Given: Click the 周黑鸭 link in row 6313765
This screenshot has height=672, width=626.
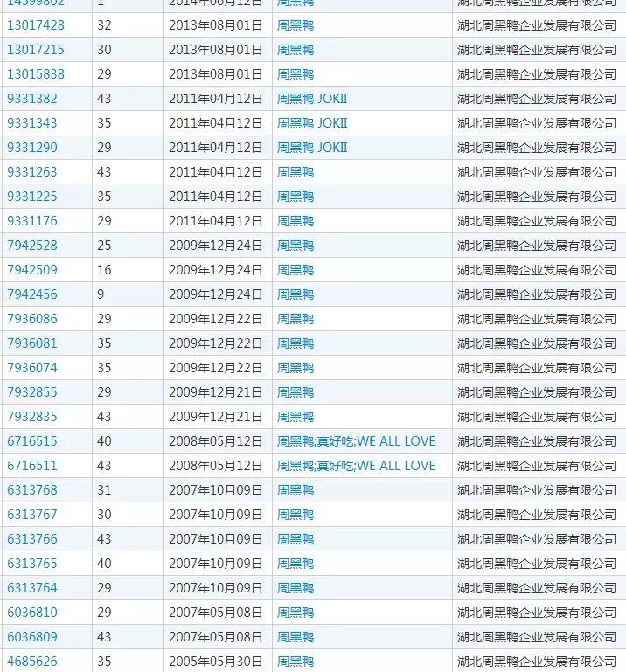Looking at the screenshot, I should (296, 564).
